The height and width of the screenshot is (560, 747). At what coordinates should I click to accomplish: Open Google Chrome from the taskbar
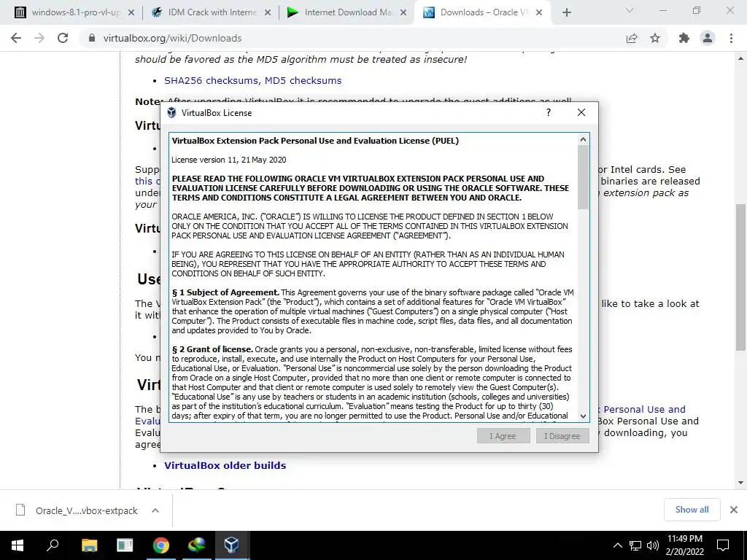point(161,545)
